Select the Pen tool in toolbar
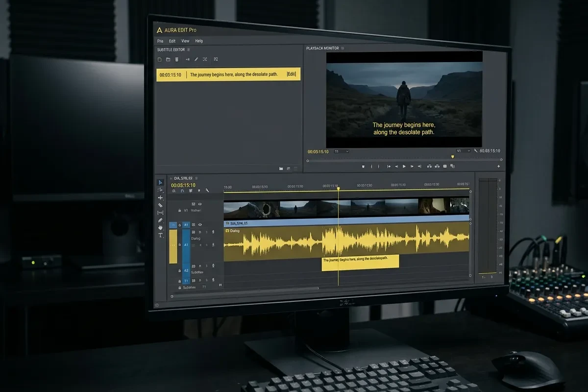588x392 pixels. 160,220
